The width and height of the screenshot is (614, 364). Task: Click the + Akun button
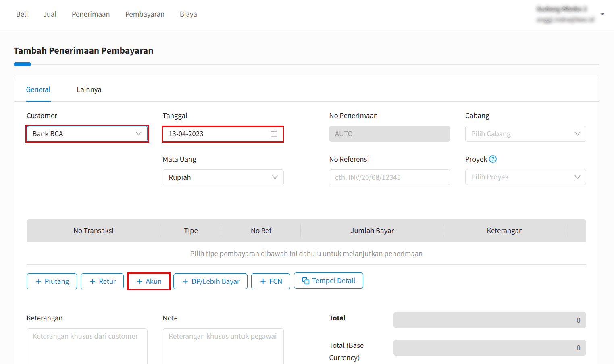[149, 281]
